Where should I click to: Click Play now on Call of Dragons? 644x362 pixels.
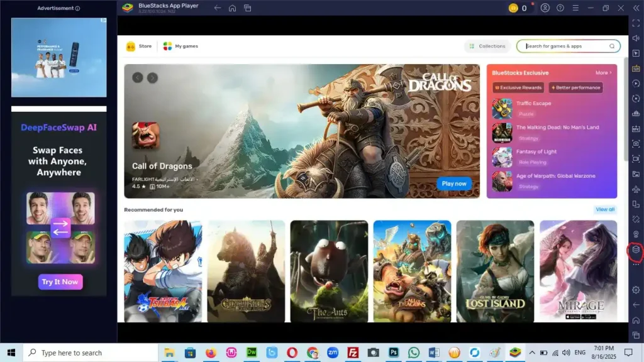(x=454, y=184)
